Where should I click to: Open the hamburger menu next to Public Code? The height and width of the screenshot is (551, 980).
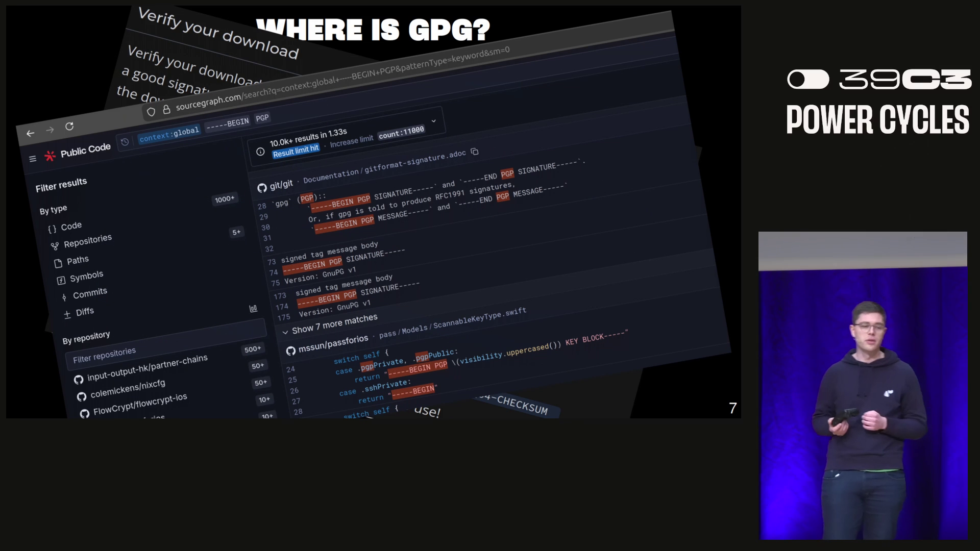point(33,159)
